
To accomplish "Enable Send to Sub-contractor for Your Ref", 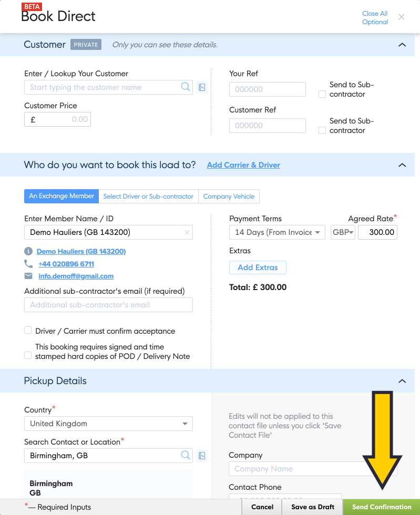I will point(322,94).
